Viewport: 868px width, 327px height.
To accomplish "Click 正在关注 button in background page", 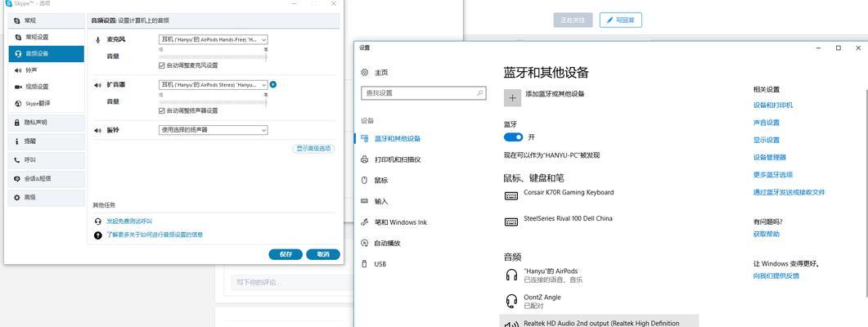I will click(573, 20).
